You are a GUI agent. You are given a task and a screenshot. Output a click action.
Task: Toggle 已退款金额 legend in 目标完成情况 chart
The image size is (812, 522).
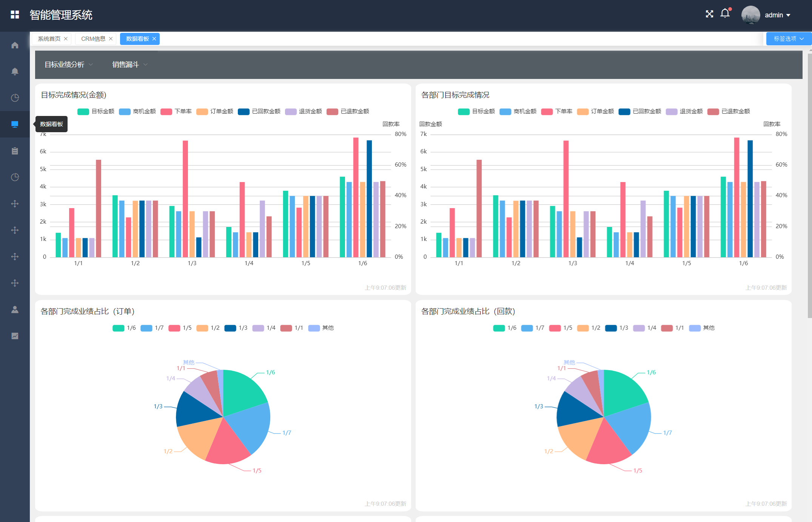click(348, 111)
